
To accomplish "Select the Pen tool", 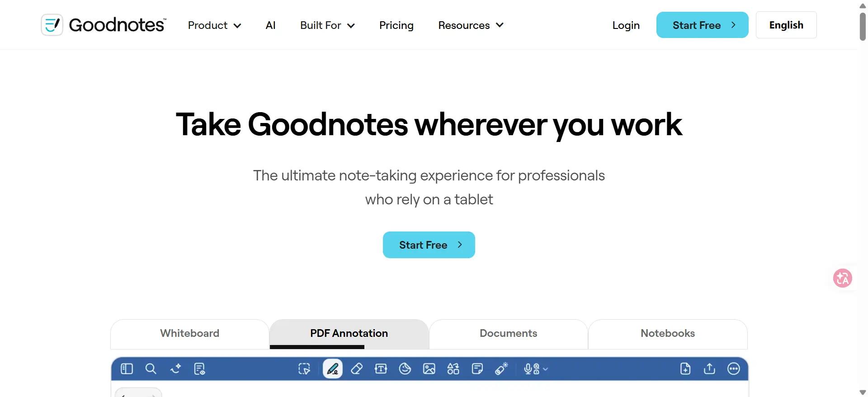I will [333, 369].
